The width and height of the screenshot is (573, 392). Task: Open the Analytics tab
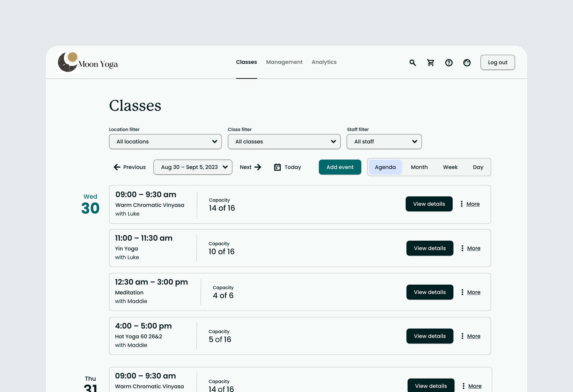click(324, 62)
